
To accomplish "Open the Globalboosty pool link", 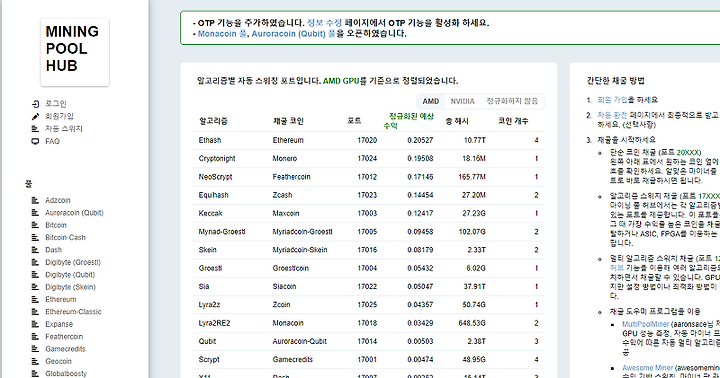I will pyautogui.click(x=66, y=374).
